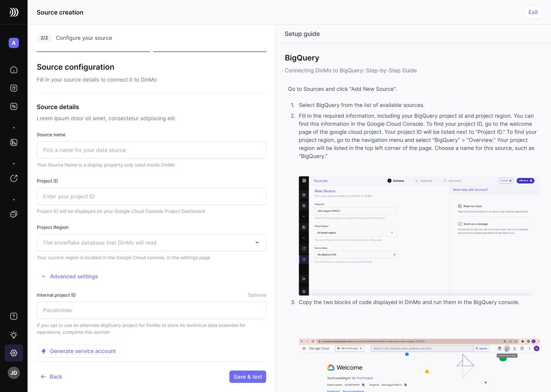The height and width of the screenshot is (392, 551).
Task: Open the workspace avatar labeled A
Action: pyautogui.click(x=14, y=43)
